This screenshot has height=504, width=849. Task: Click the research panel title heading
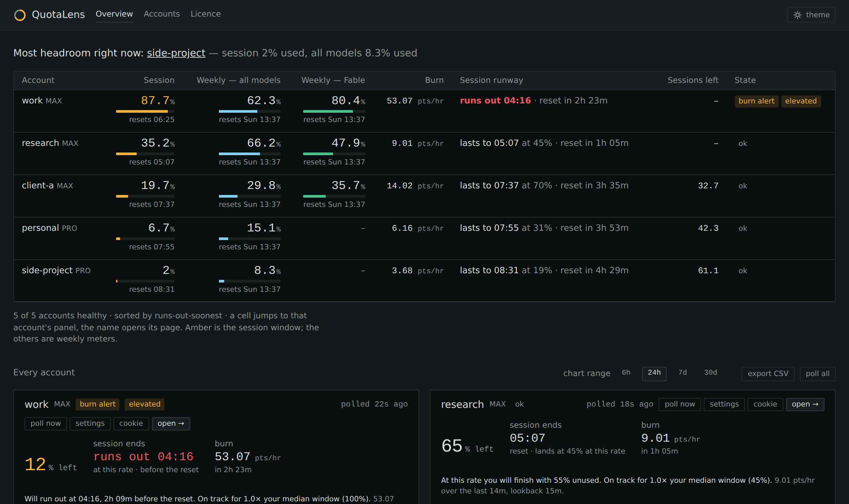462,405
